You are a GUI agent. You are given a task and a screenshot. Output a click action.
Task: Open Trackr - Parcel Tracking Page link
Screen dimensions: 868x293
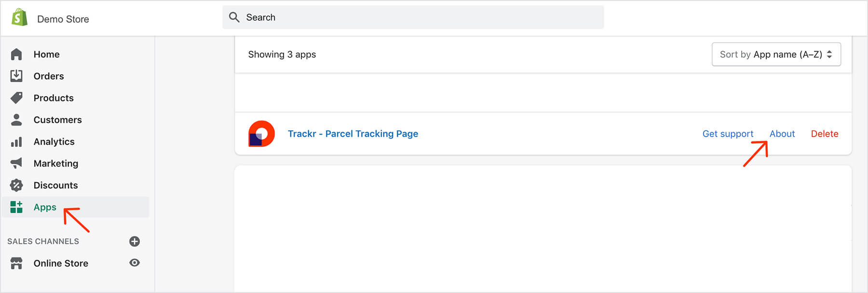pyautogui.click(x=353, y=134)
